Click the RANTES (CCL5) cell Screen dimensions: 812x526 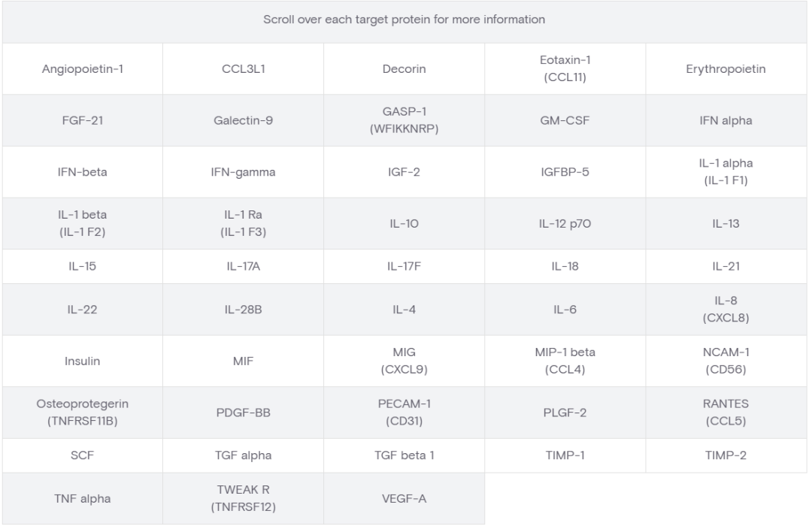pos(726,413)
